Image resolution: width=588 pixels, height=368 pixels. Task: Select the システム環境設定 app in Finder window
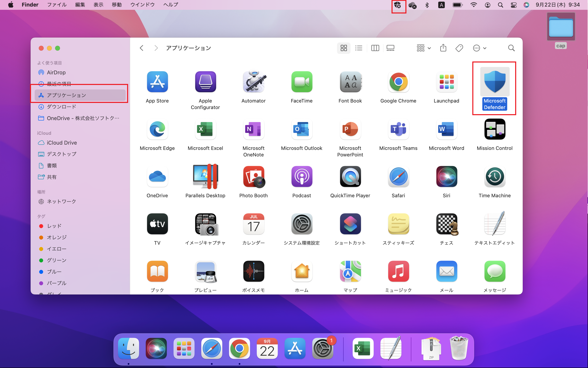[x=302, y=224]
